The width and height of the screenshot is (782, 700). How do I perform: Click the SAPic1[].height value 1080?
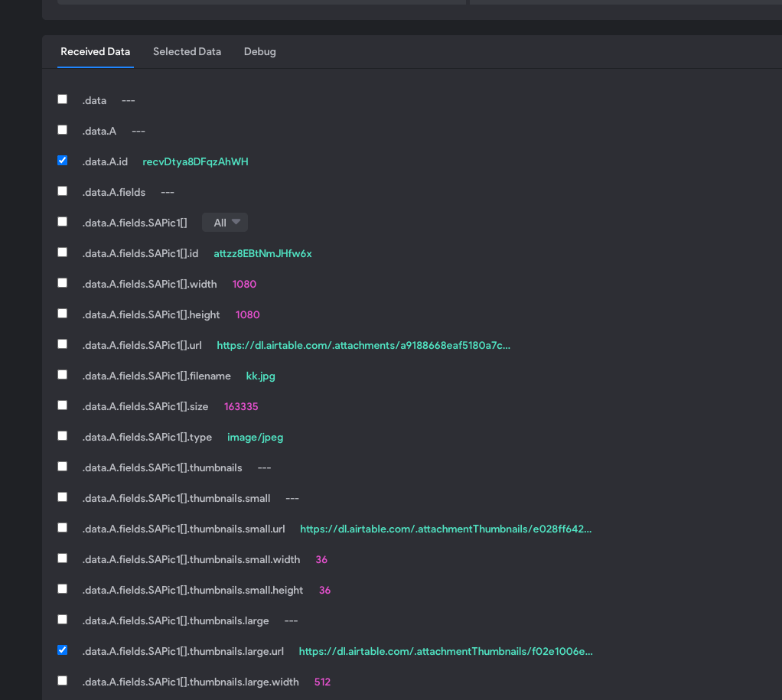point(248,314)
